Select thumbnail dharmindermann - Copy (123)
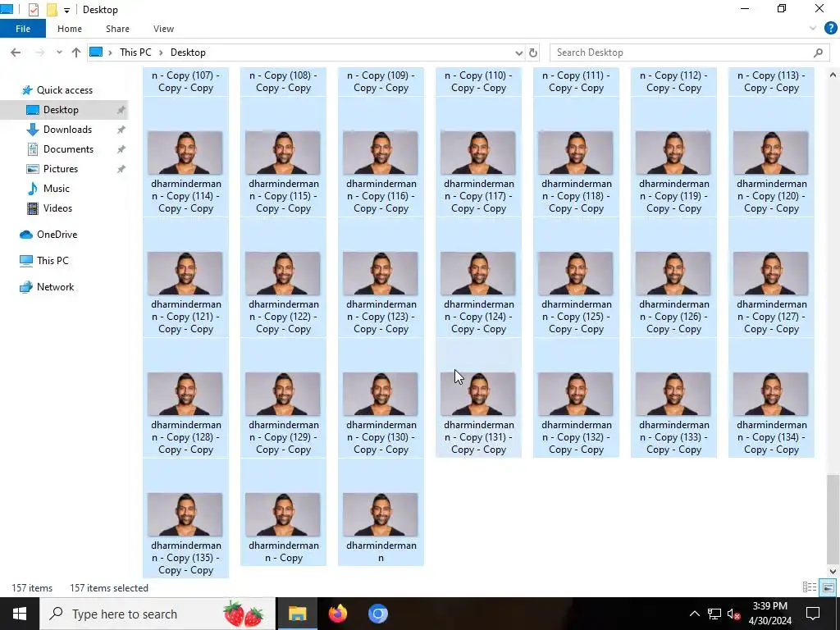 coord(381,273)
